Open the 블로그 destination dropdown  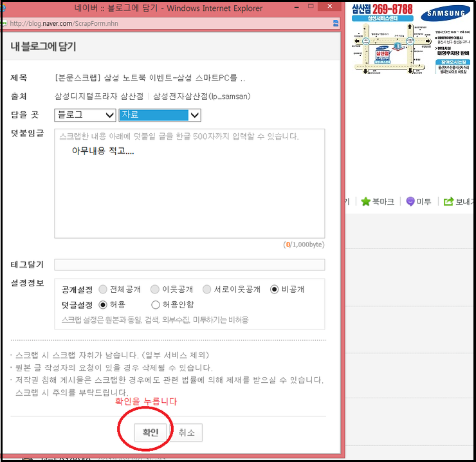85,115
